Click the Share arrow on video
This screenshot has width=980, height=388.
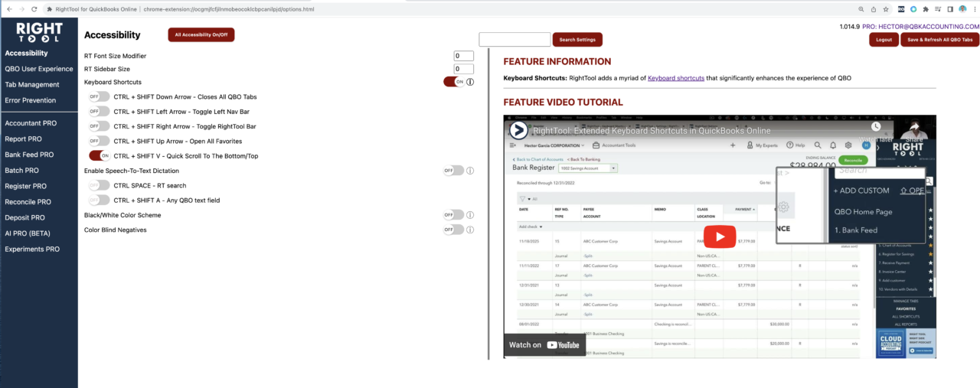[x=914, y=127]
